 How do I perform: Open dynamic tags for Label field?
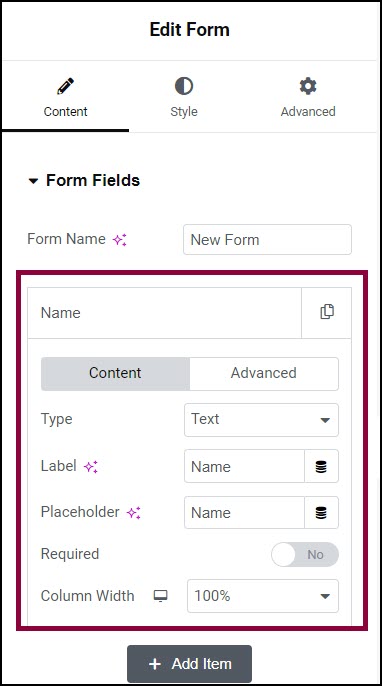click(x=321, y=467)
